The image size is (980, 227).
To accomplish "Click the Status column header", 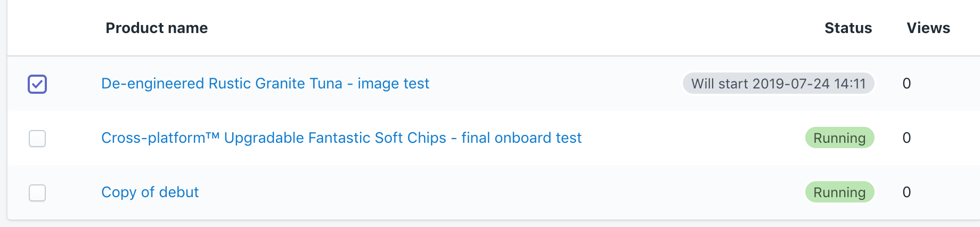I will 848,28.
